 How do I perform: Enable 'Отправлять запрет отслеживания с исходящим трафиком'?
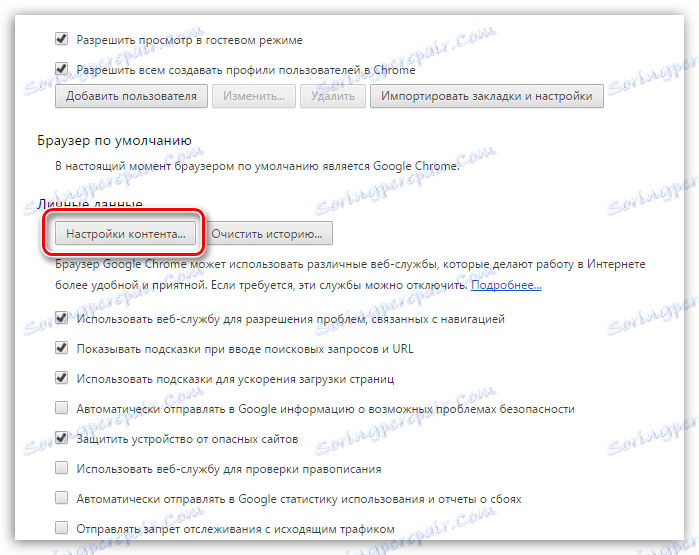[62, 528]
